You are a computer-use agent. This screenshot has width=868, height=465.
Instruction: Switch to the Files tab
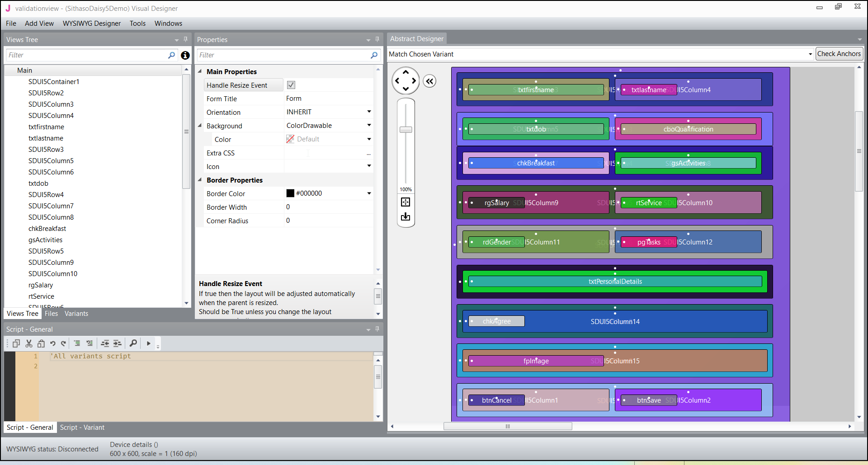tap(51, 314)
